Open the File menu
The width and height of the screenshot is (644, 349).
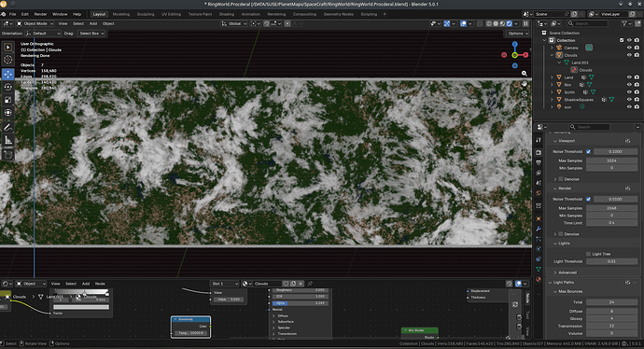click(x=13, y=14)
